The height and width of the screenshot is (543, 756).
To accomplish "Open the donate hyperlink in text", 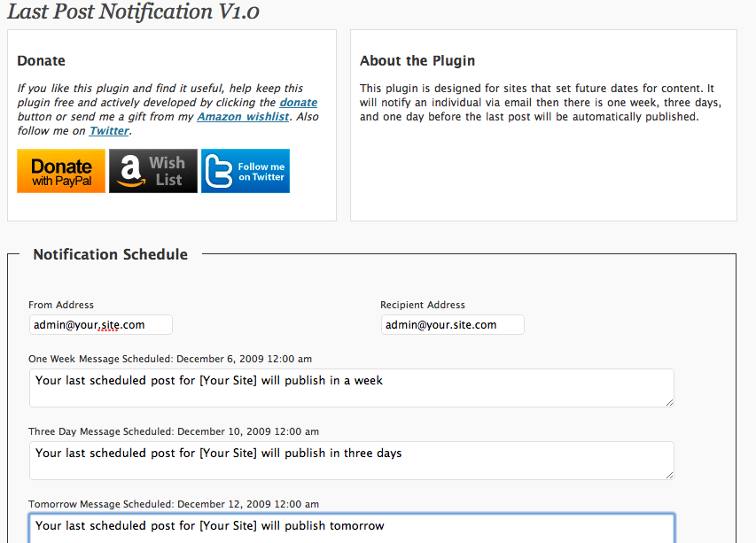I will point(299,103).
